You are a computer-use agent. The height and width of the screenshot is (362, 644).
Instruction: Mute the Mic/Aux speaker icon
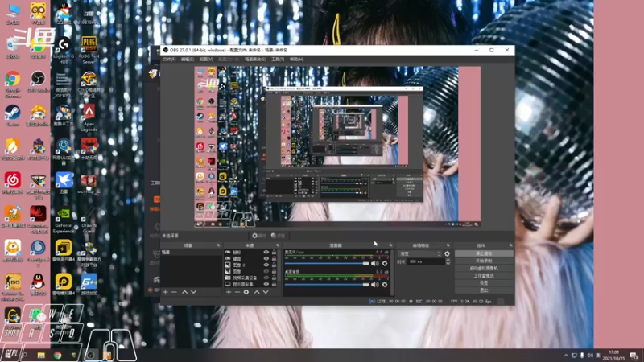pyautogui.click(x=374, y=264)
